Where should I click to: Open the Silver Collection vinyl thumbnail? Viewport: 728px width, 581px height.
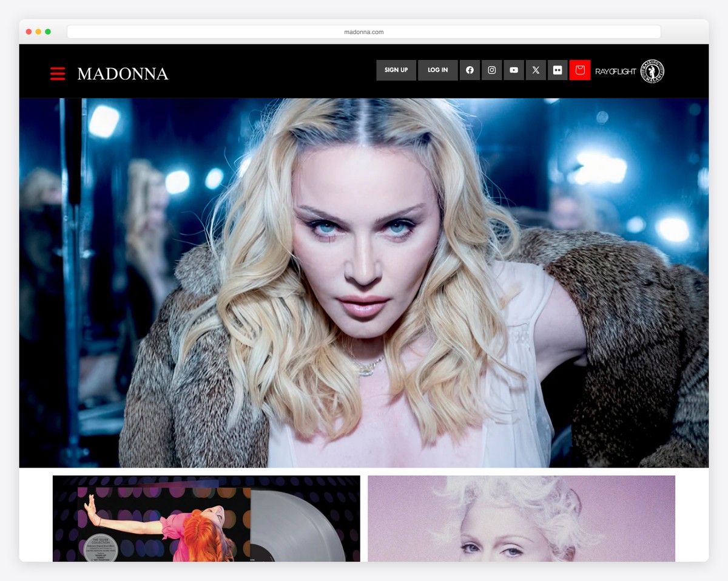(x=206, y=519)
